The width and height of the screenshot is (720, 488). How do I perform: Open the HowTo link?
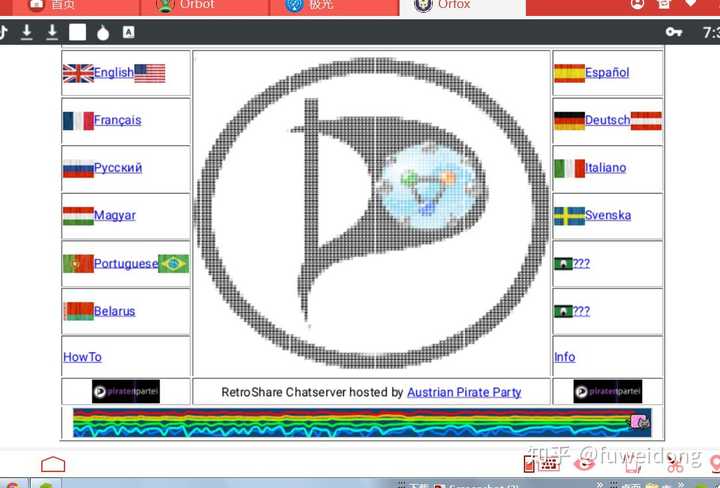(83, 357)
